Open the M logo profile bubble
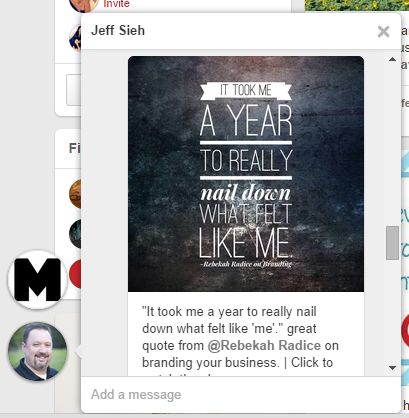The height and width of the screenshot is (418, 409). pyautogui.click(x=37, y=279)
